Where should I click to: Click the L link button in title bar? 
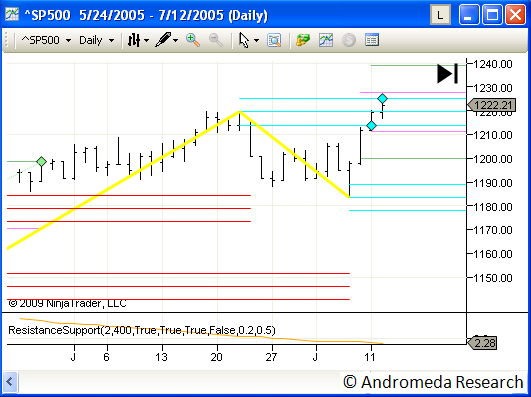click(x=440, y=15)
